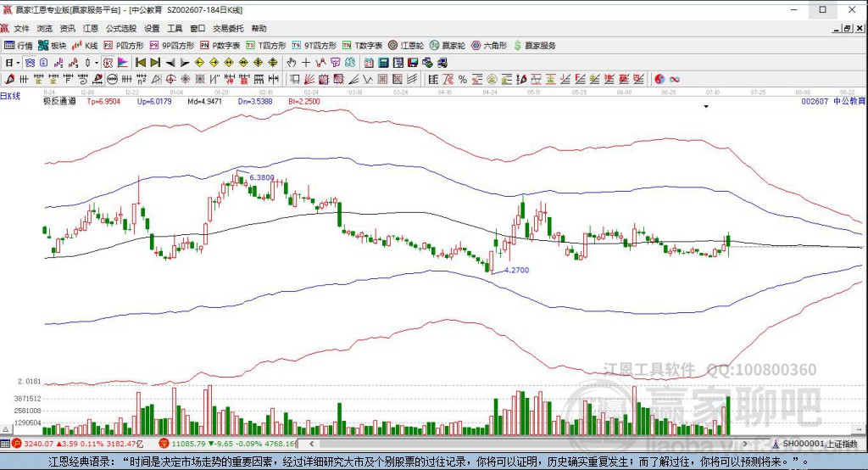868x470 pixels.
Task: Open the candlestick style dropdown arrow
Action: pos(96,63)
